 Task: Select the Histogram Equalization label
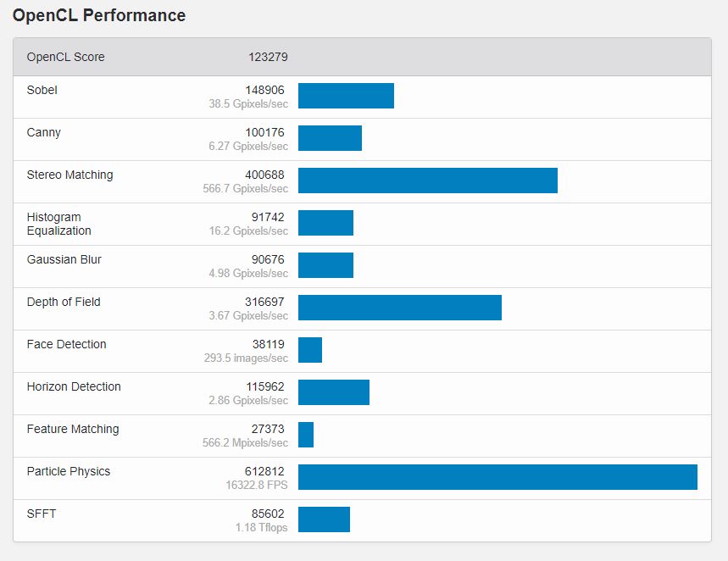pyautogui.click(x=58, y=224)
